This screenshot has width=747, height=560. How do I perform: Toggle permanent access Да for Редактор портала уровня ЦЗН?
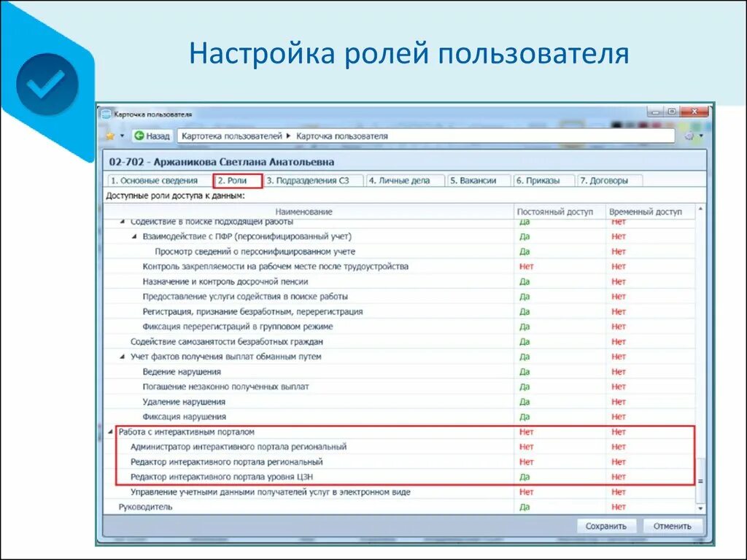[x=524, y=477]
